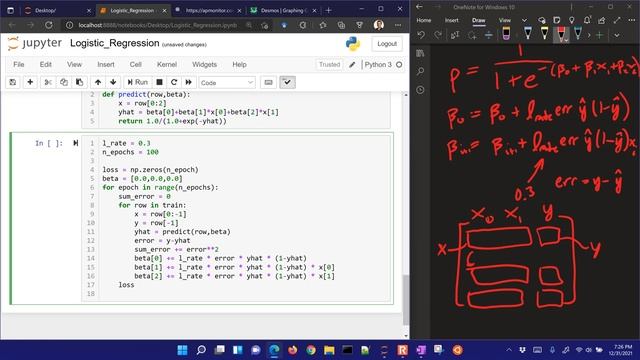Click the pencil edit mode icon
This screenshot has height=360, width=640.
click(x=352, y=64)
